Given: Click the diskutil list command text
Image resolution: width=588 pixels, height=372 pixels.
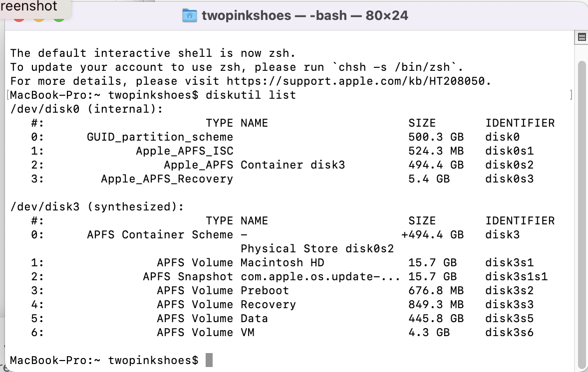Looking at the screenshot, I should tap(251, 95).
